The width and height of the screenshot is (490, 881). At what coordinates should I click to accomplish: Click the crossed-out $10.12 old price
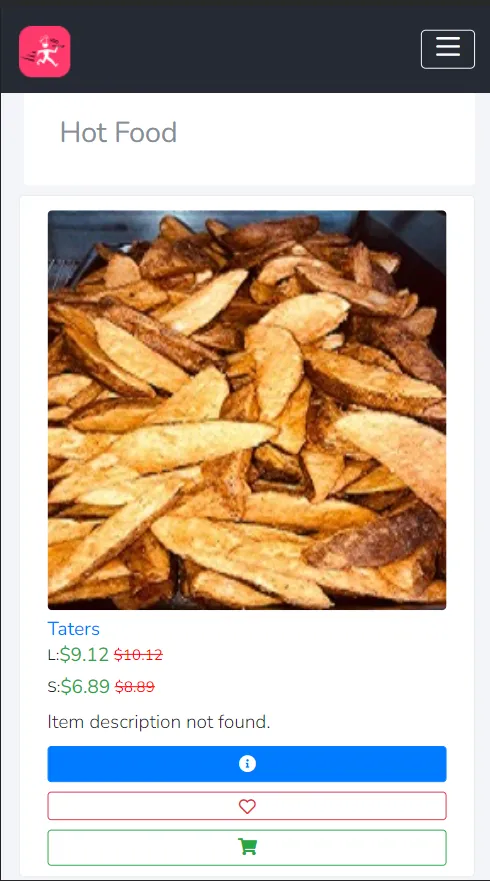(x=138, y=655)
